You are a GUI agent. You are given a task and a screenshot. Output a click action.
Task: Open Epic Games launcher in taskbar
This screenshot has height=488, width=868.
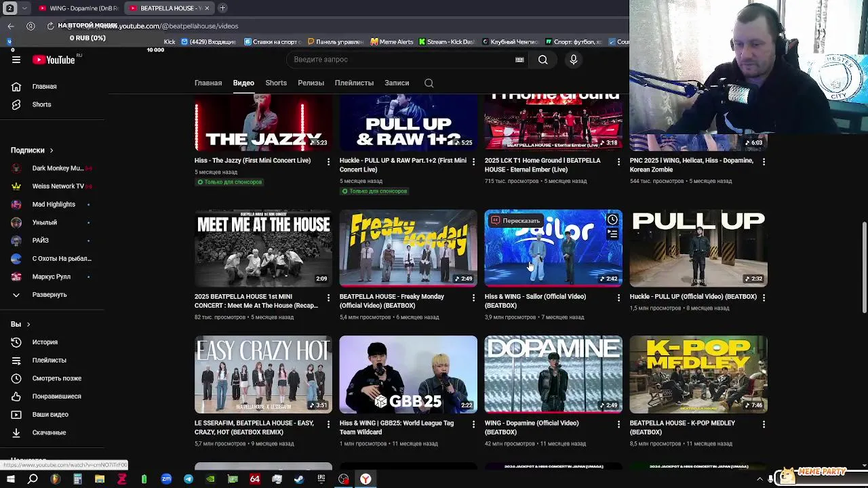coord(321,479)
